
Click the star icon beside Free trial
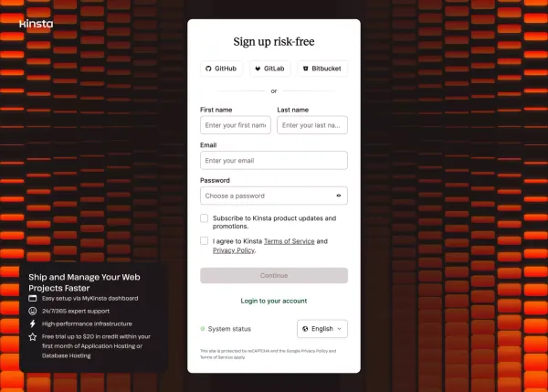[x=33, y=337]
